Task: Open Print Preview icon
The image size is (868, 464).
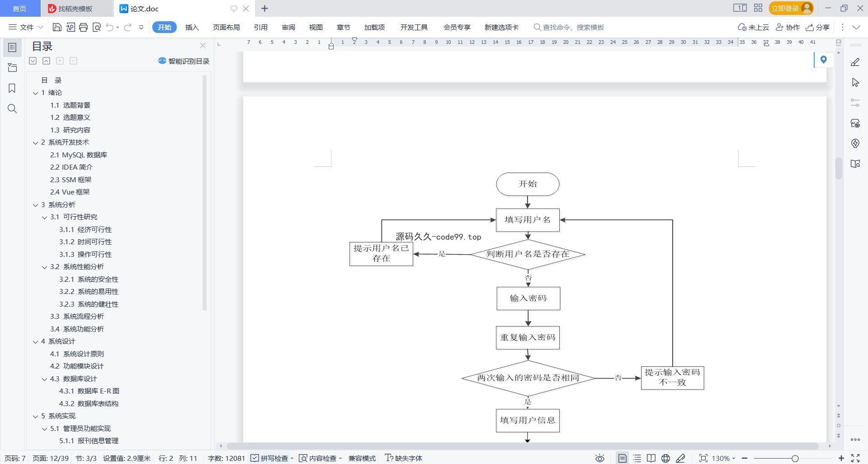Action: (96, 27)
